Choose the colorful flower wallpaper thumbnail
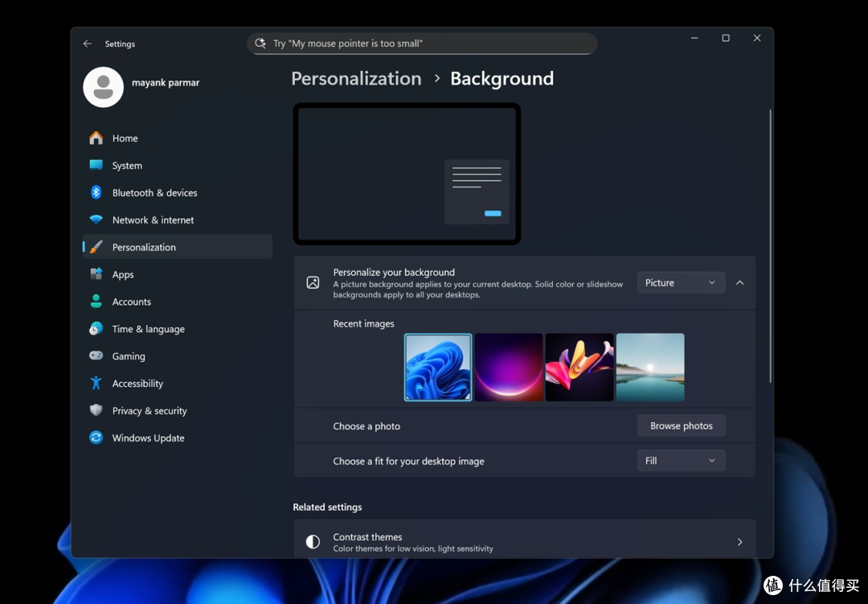The height and width of the screenshot is (604, 868). click(x=579, y=367)
